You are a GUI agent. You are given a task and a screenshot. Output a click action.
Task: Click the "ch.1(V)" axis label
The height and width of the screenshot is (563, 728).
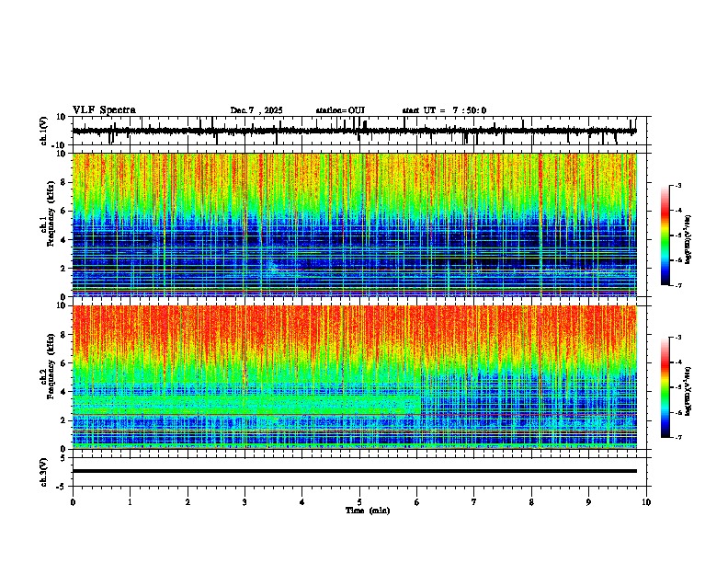44,131
